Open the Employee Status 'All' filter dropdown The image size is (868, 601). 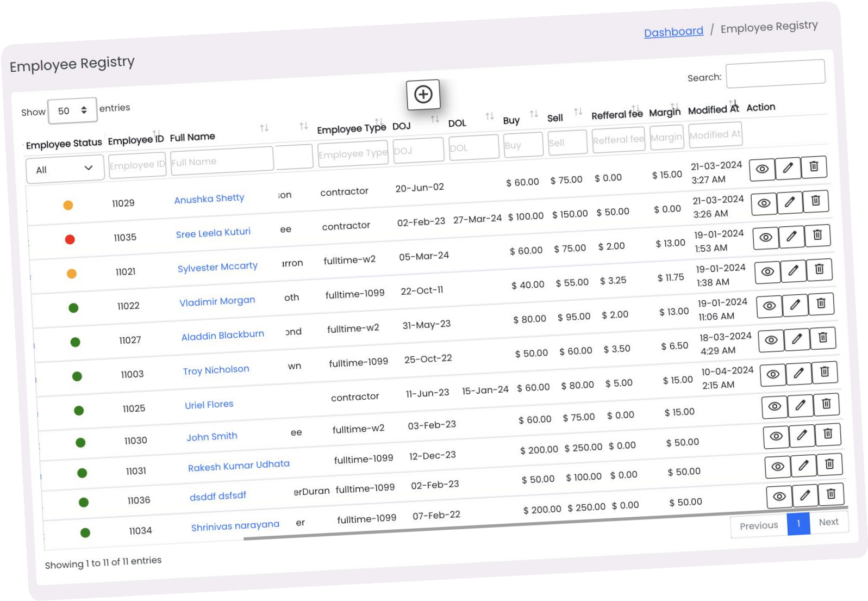(x=65, y=169)
